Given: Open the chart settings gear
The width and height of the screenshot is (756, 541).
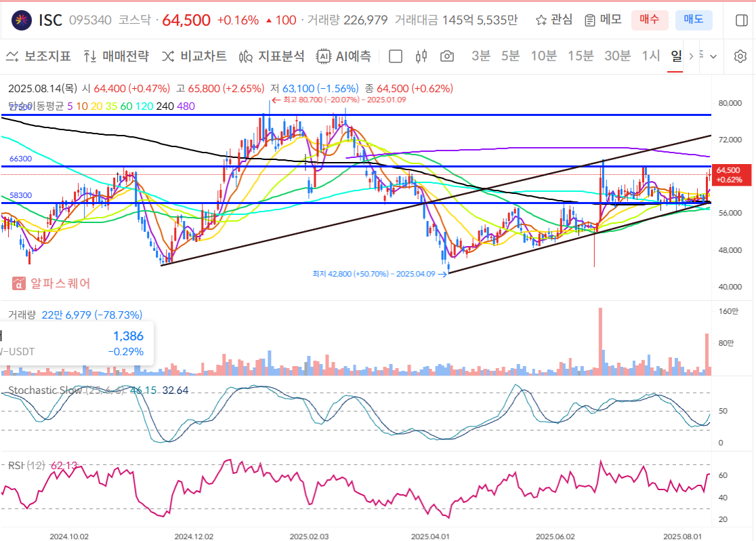Looking at the screenshot, I should pyautogui.click(x=740, y=56).
